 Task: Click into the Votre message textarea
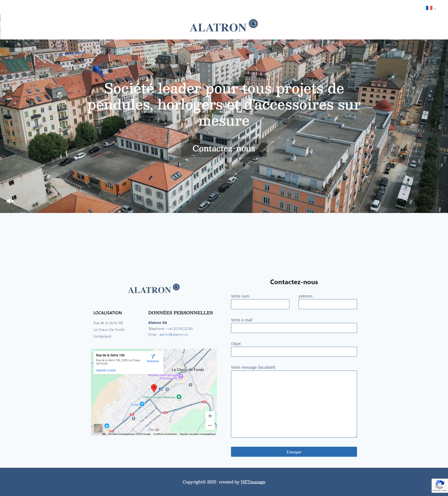[x=294, y=404]
